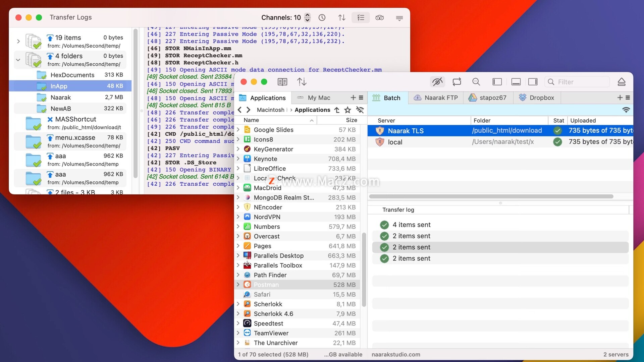Expand The Unarchiver row
The image size is (644, 362).
pyautogui.click(x=238, y=343)
